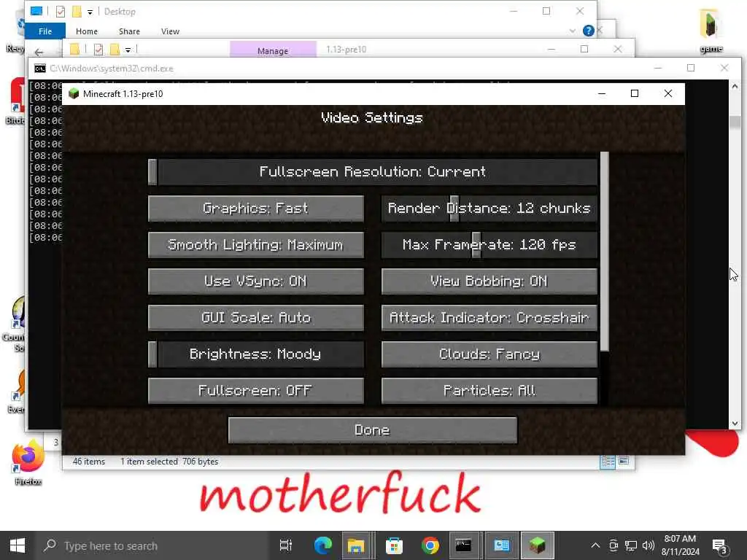Open network tray icon
Viewport: 747px width, 560px height.
[631, 545]
